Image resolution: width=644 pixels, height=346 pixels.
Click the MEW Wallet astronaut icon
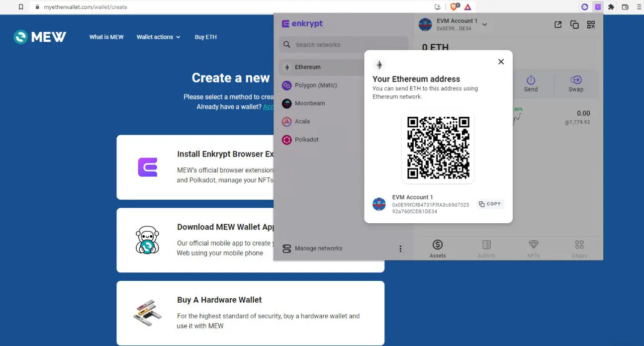[147, 240]
